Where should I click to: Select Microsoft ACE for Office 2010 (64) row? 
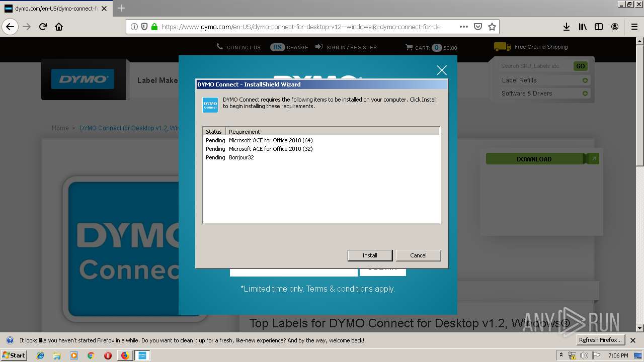(x=321, y=140)
